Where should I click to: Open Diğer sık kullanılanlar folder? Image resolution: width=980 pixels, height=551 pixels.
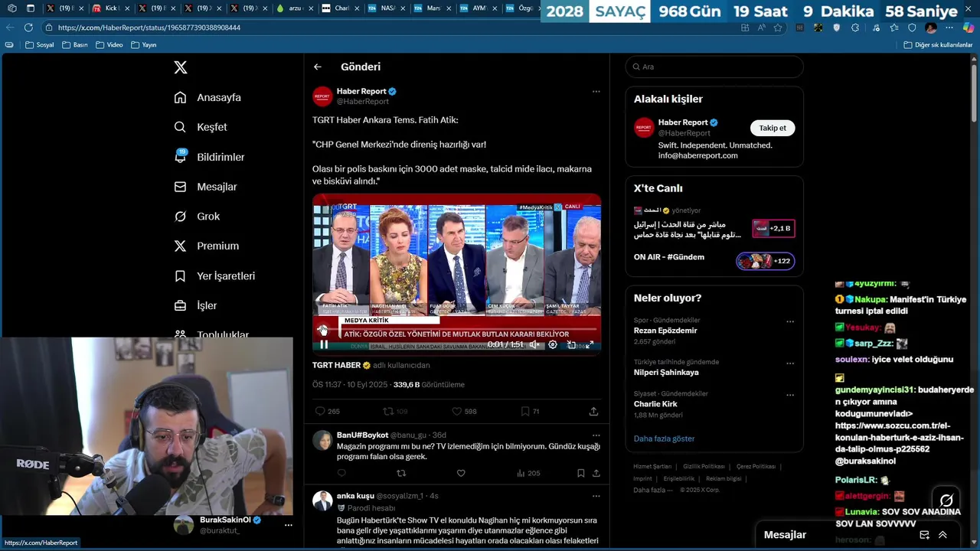[x=938, y=45]
